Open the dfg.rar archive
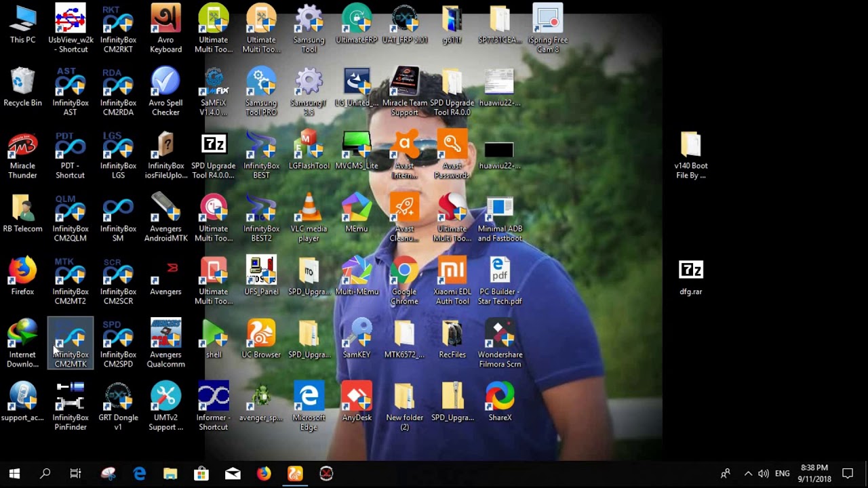 [x=691, y=277]
